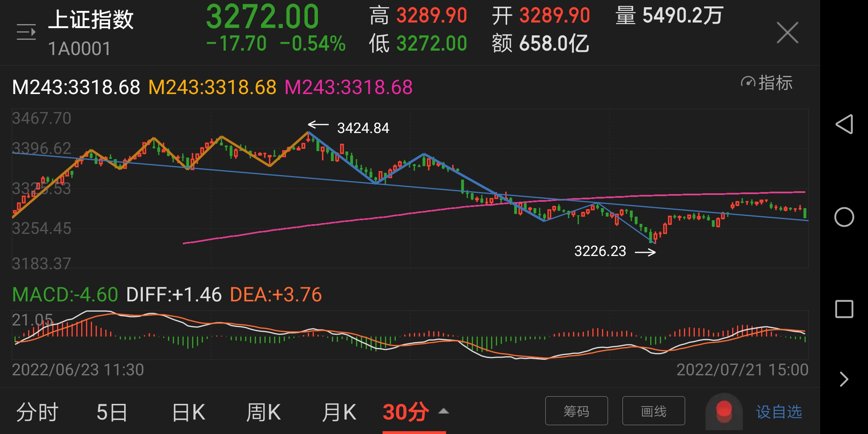Tap the stock code 1A0001
The height and width of the screenshot is (434, 868).
coord(79,49)
